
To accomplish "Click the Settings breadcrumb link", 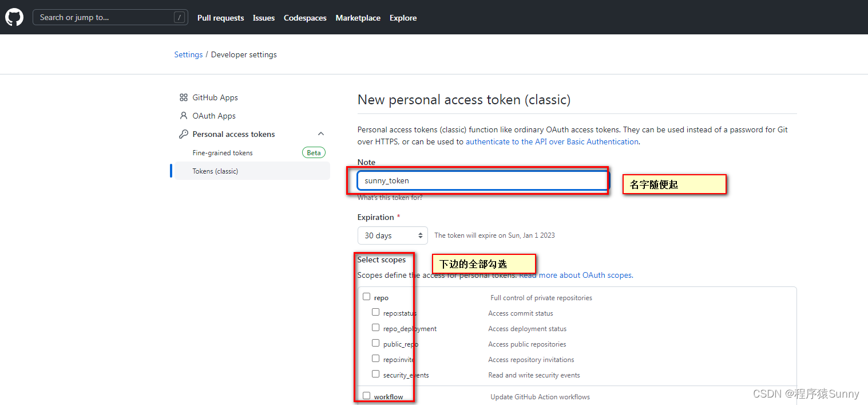I will (188, 54).
